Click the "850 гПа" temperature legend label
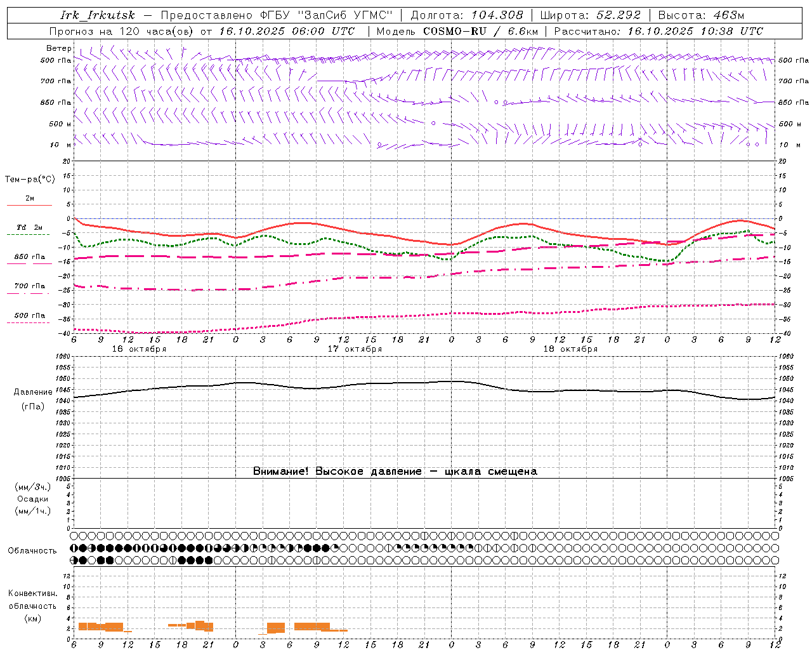 30,257
